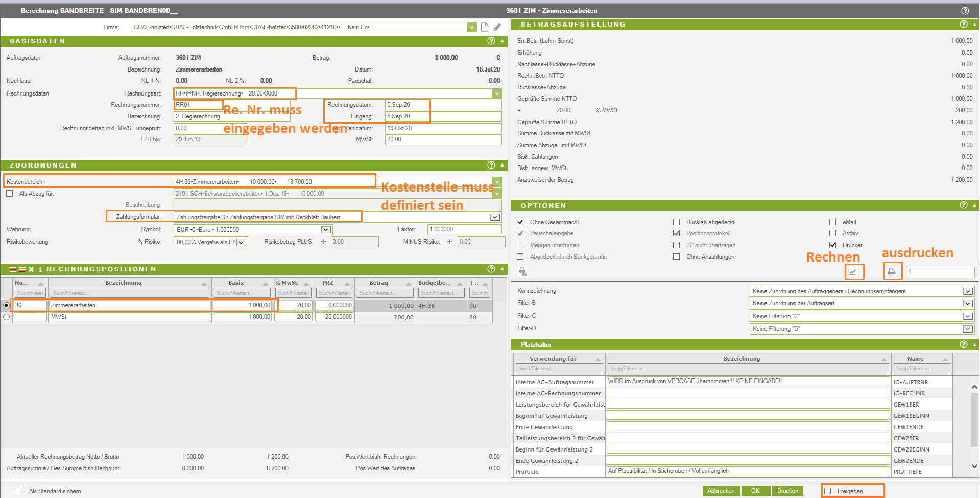The height and width of the screenshot is (498, 980).
Task: Click the printer icon left of the copies field
Action: pyautogui.click(x=892, y=272)
